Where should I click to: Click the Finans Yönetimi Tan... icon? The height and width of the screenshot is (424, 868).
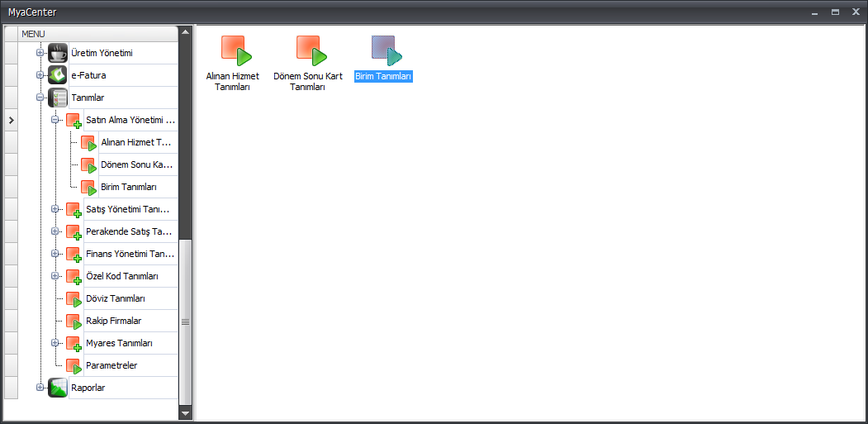tap(74, 255)
